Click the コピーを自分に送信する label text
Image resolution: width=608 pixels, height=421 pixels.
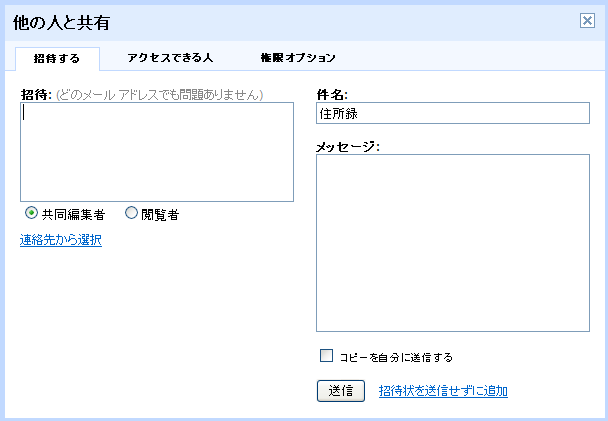(x=396, y=356)
